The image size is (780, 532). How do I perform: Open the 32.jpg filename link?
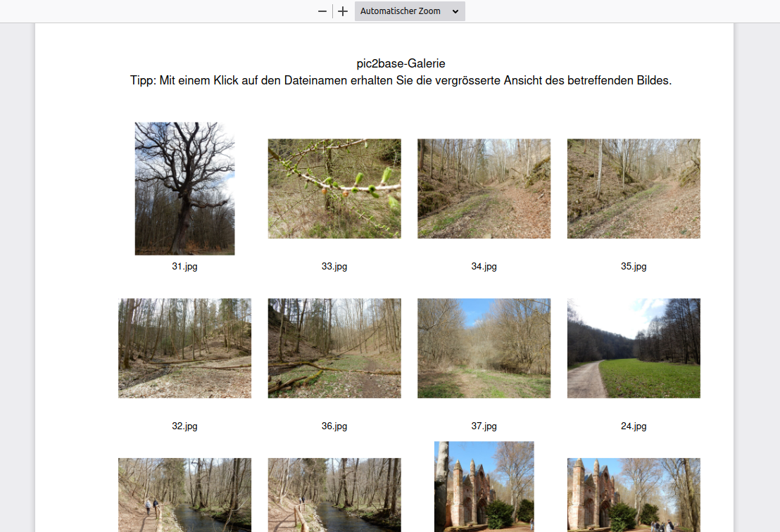[x=184, y=426]
